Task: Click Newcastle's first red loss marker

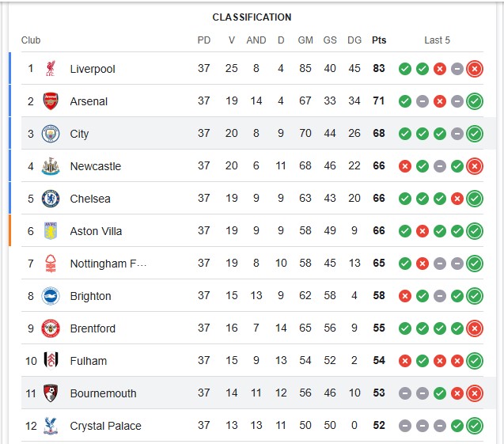Action: 405,166
